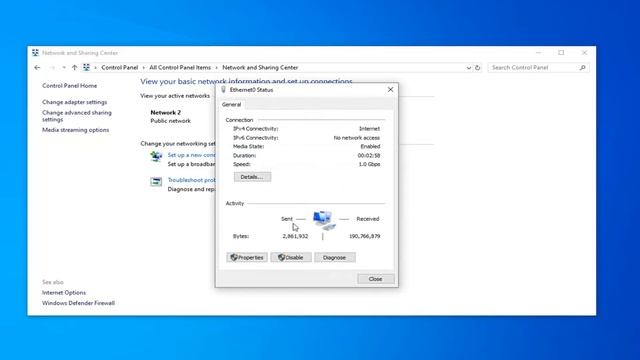Expand the address bar history dropdown
The width and height of the screenshot is (640, 360).
point(469,68)
